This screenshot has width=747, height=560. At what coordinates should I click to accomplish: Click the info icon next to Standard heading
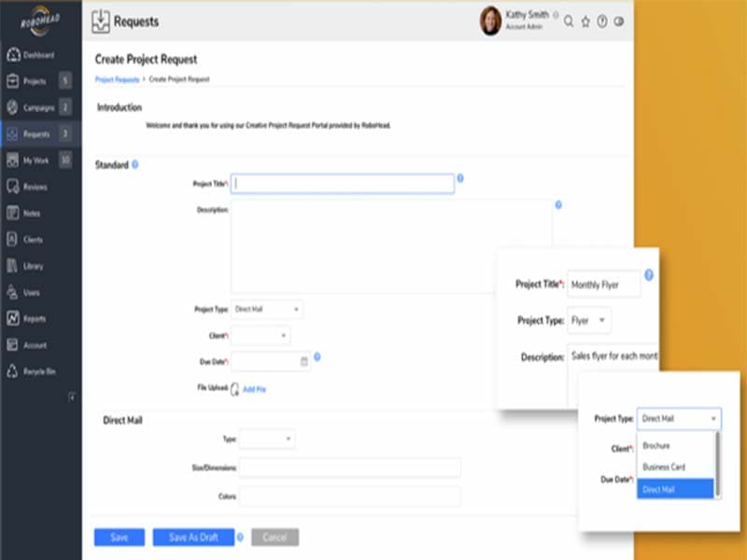click(x=135, y=164)
